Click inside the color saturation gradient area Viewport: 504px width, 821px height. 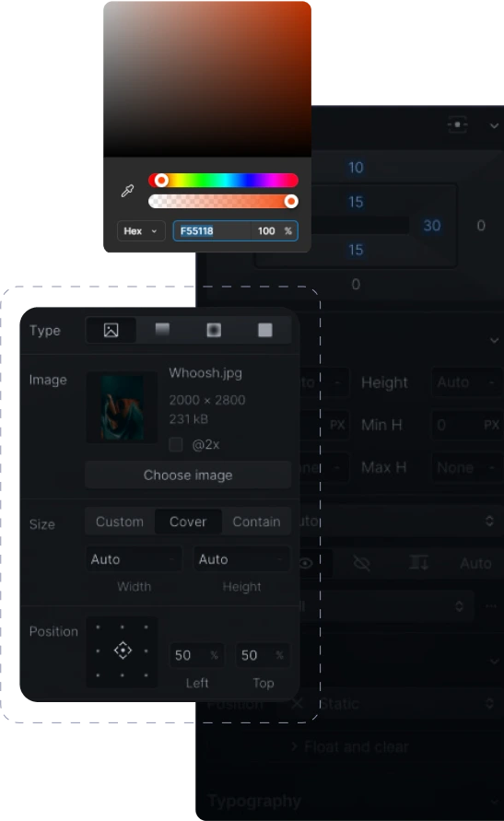207,78
